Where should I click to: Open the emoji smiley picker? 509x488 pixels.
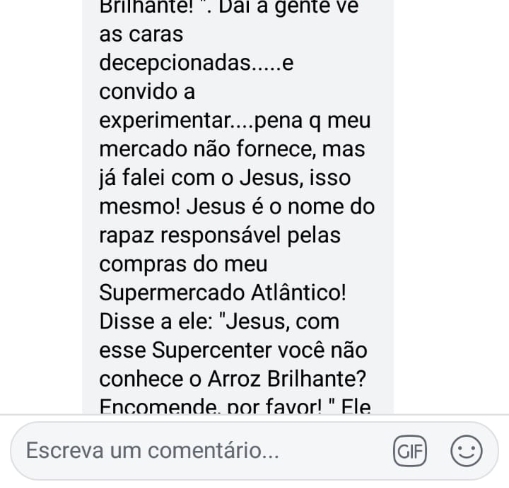point(466,451)
